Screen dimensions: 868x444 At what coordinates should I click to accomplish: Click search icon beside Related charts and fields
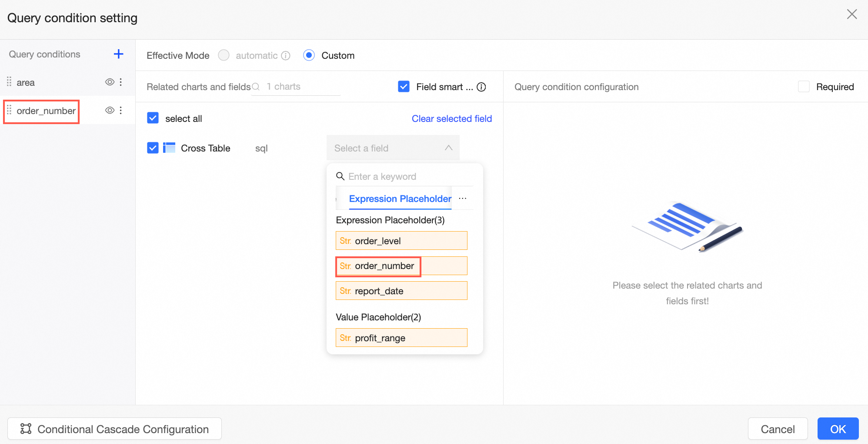coord(256,87)
